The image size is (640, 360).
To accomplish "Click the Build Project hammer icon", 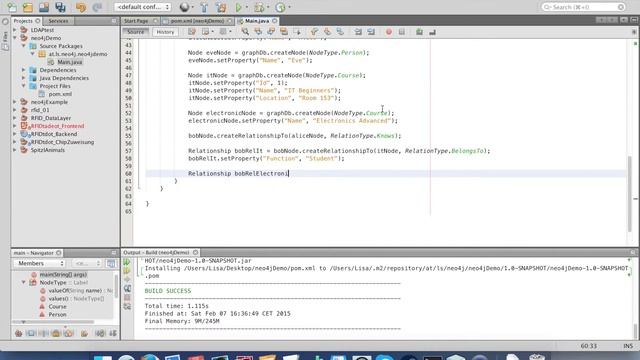I will pyautogui.click(x=204, y=7).
